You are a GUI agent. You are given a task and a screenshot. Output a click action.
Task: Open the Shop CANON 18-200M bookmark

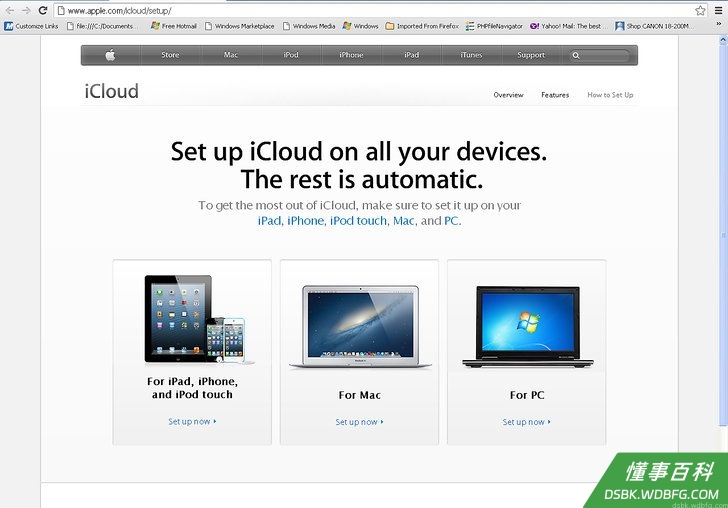coord(653,26)
